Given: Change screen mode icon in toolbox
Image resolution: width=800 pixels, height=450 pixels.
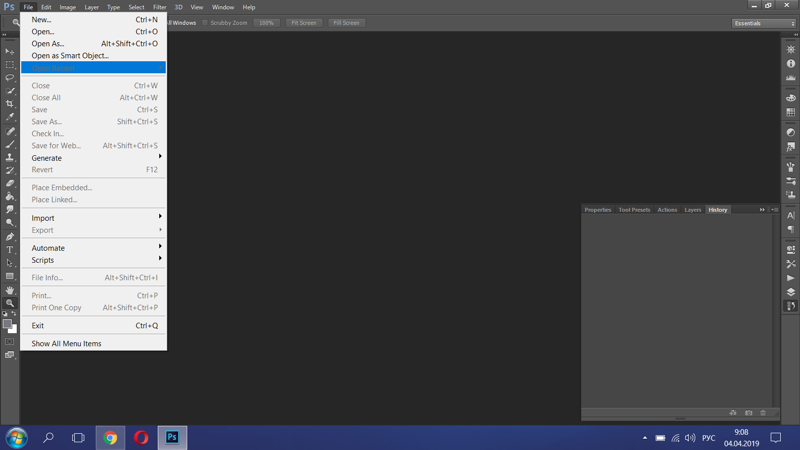Looking at the screenshot, I should [x=10, y=355].
